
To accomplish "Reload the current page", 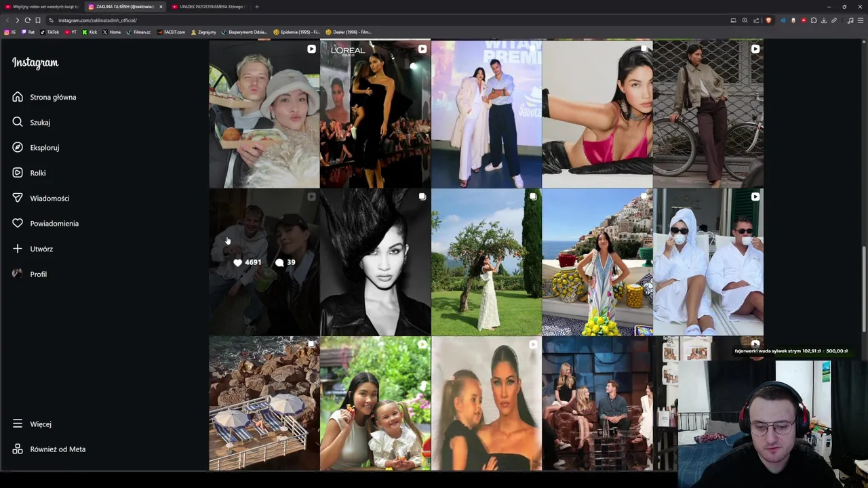I will point(27,20).
